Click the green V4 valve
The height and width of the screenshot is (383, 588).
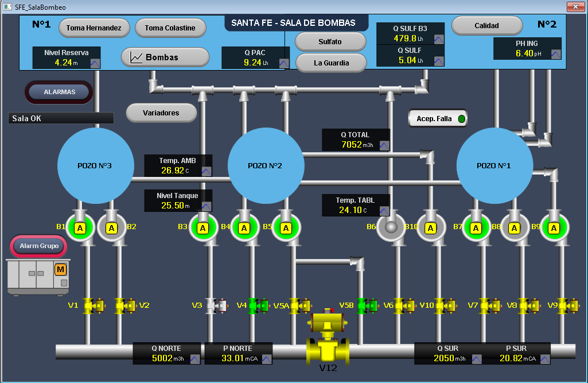(x=259, y=305)
